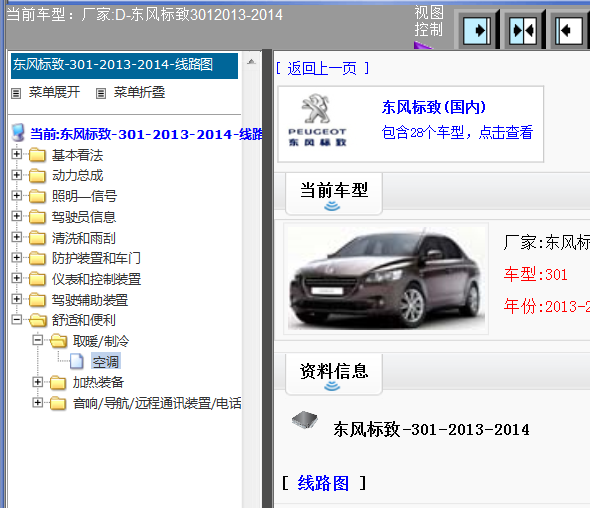Click 菜单展开 text to expand all
This screenshot has height=508, width=590.
(54, 92)
